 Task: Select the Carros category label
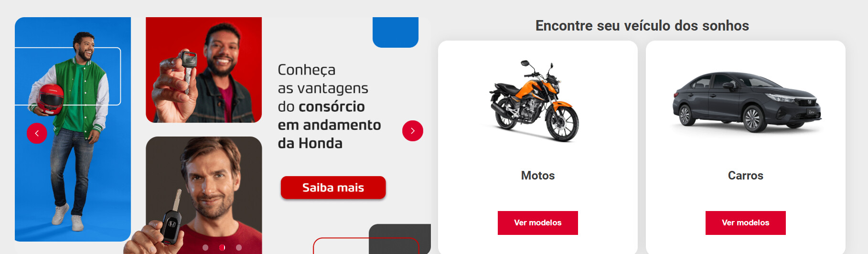tap(746, 175)
